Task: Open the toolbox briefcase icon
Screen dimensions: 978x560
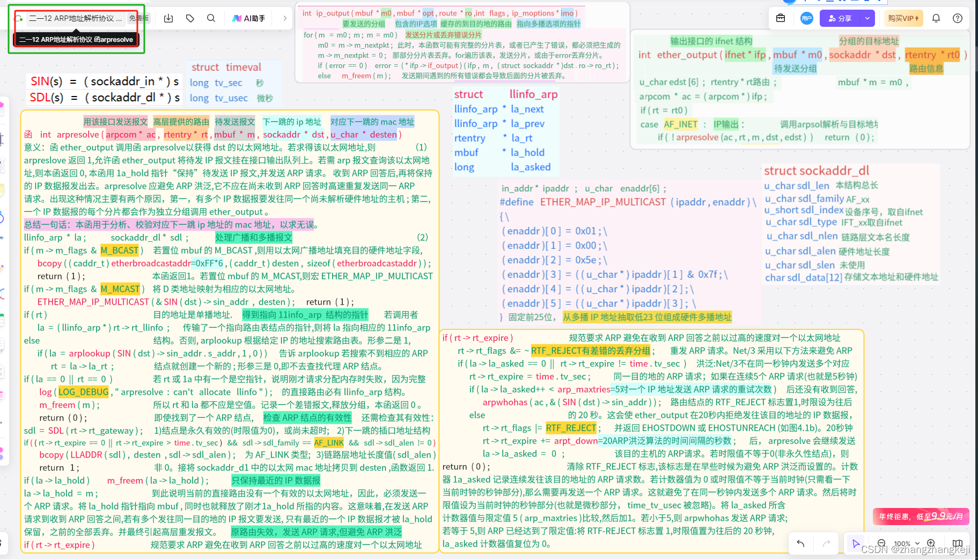Action: point(781,18)
